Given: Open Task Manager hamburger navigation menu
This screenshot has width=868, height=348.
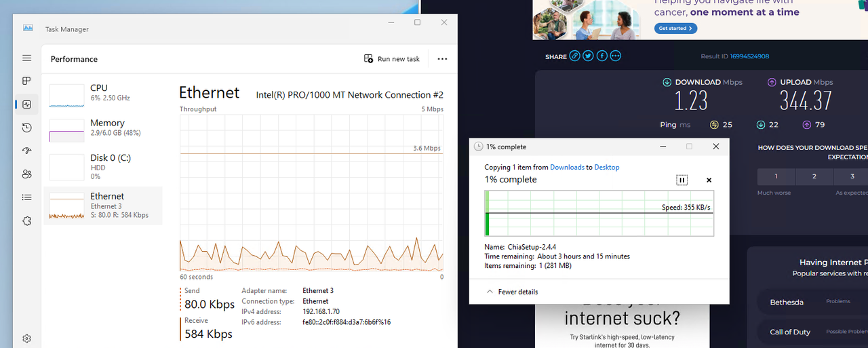Looking at the screenshot, I should 26,58.
